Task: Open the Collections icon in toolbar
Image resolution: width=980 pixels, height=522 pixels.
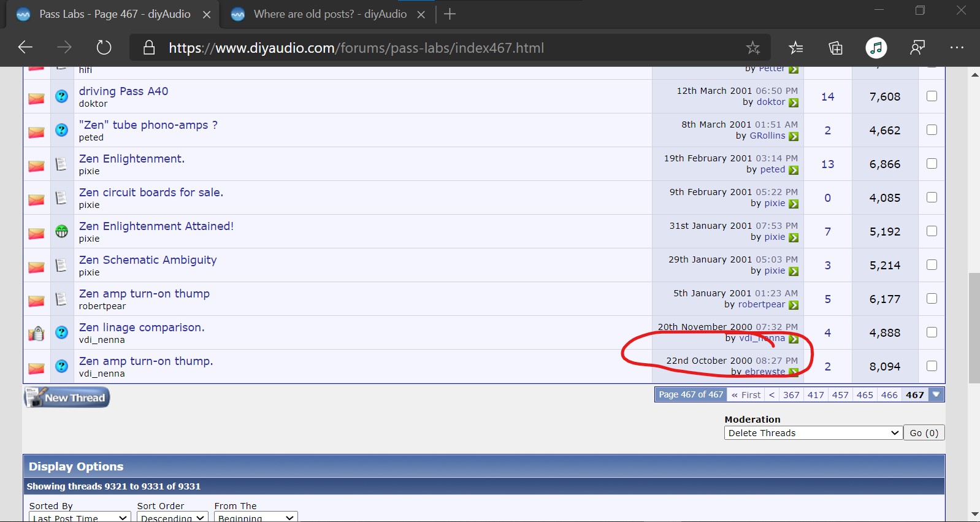Action: [x=835, y=48]
